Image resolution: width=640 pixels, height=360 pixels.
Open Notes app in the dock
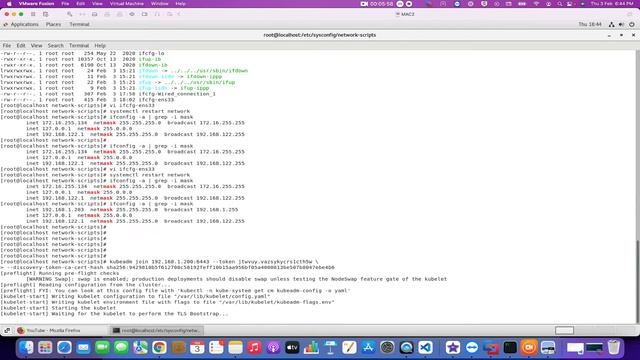pos(235,347)
